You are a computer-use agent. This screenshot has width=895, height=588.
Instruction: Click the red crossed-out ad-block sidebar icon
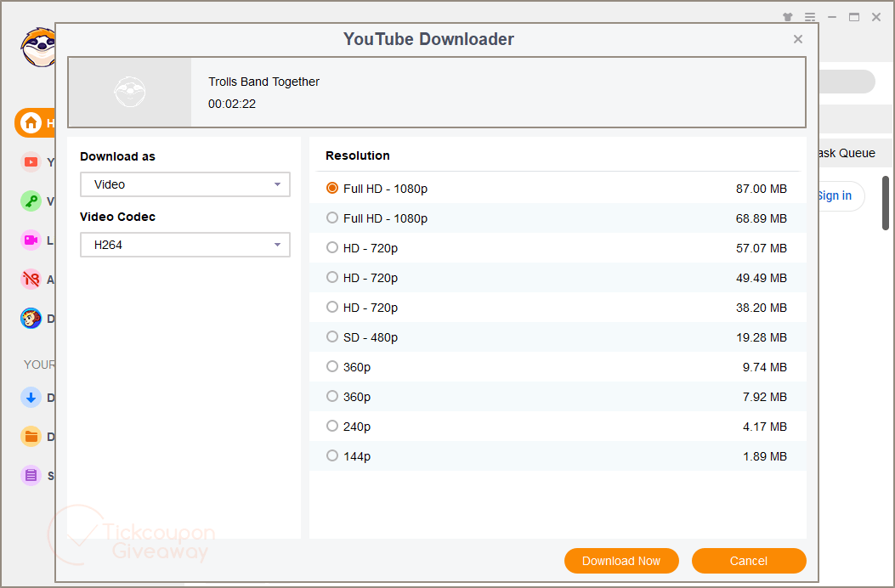[x=31, y=280]
